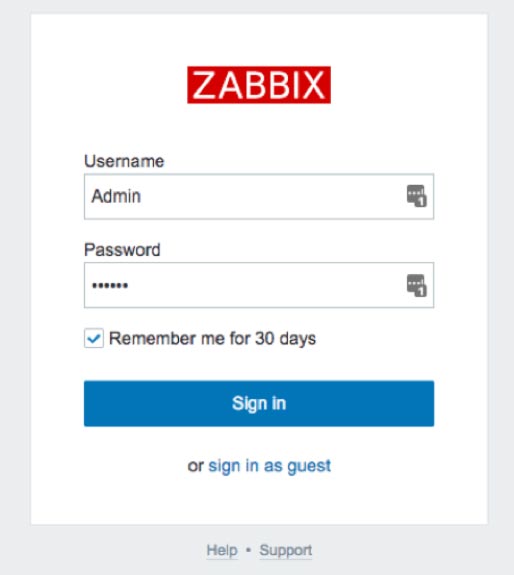The width and height of the screenshot is (514, 575).
Task: Click the Password label
Action: coord(122,250)
